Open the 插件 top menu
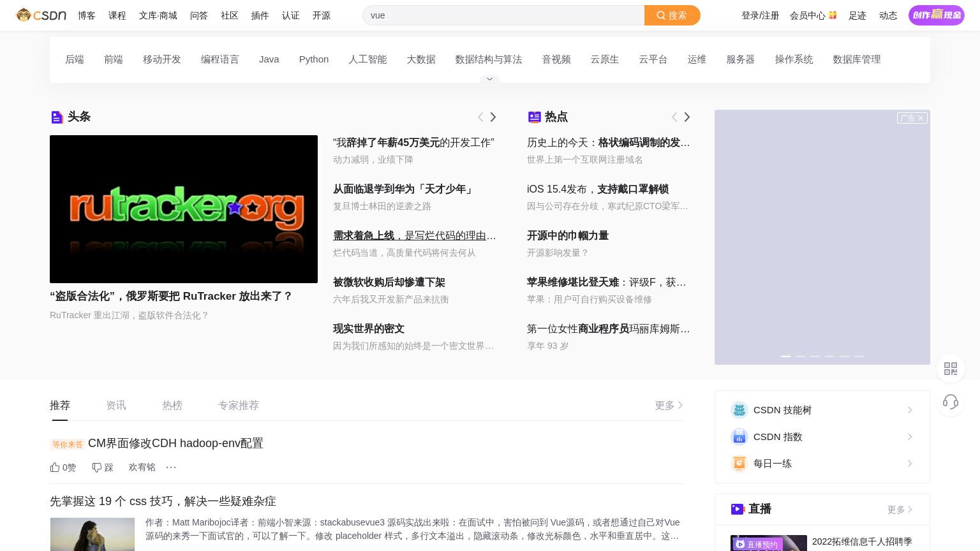Image resolution: width=980 pixels, height=551 pixels. [260, 15]
